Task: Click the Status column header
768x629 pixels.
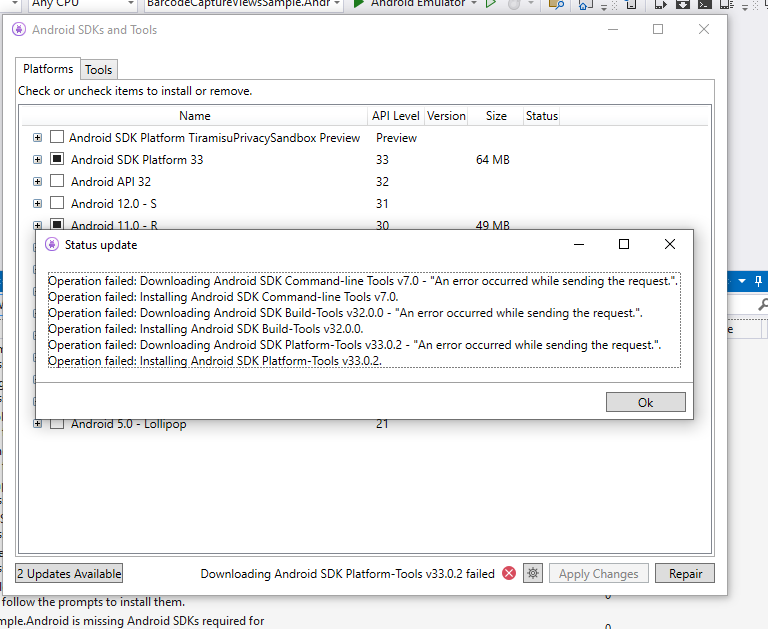Action: click(541, 116)
